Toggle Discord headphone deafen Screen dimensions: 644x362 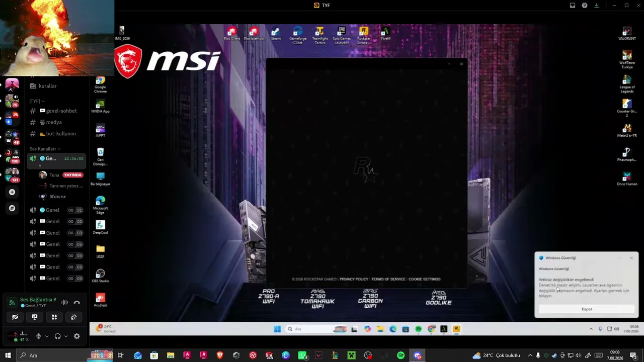57,336
